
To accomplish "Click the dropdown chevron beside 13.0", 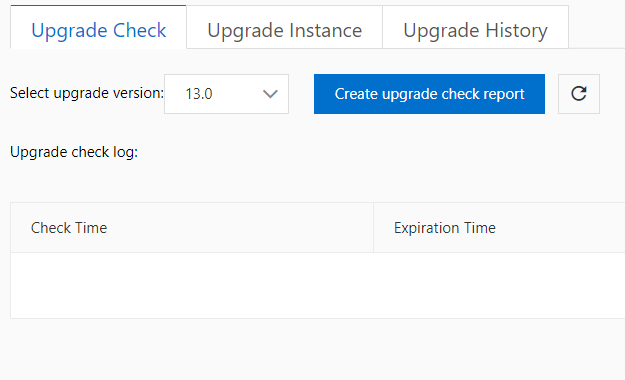I will (x=270, y=94).
